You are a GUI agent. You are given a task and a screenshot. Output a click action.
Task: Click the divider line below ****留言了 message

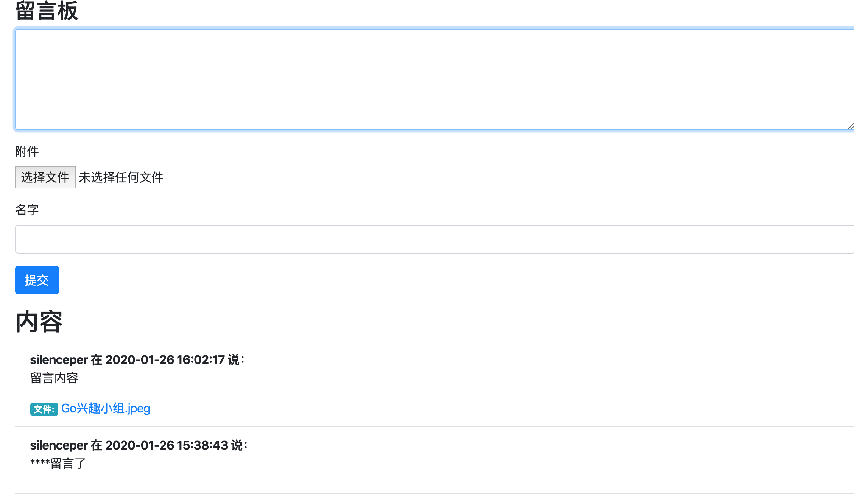click(x=432, y=494)
